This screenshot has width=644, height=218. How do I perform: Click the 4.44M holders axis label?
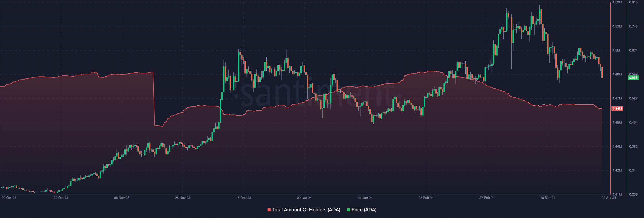point(617,146)
